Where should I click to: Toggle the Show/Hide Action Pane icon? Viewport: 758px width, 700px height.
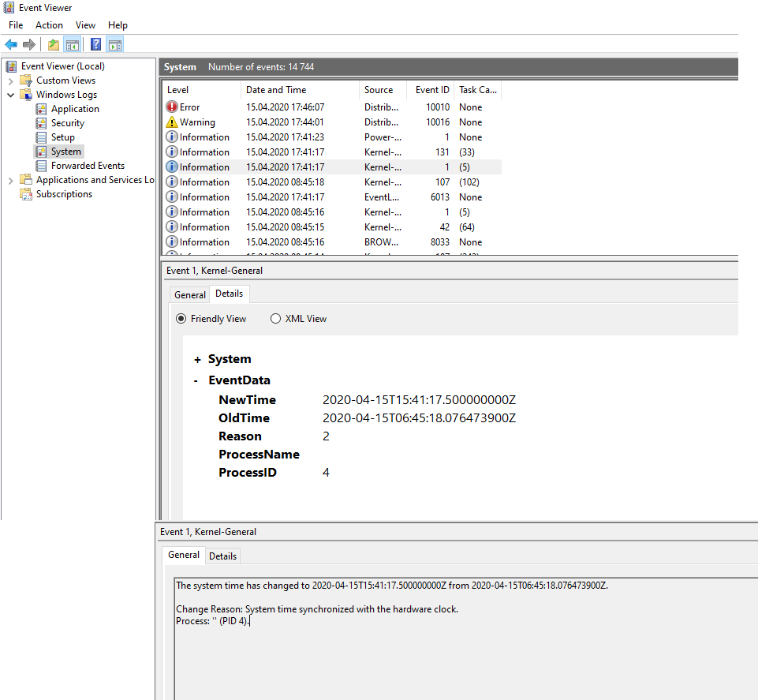(114, 44)
